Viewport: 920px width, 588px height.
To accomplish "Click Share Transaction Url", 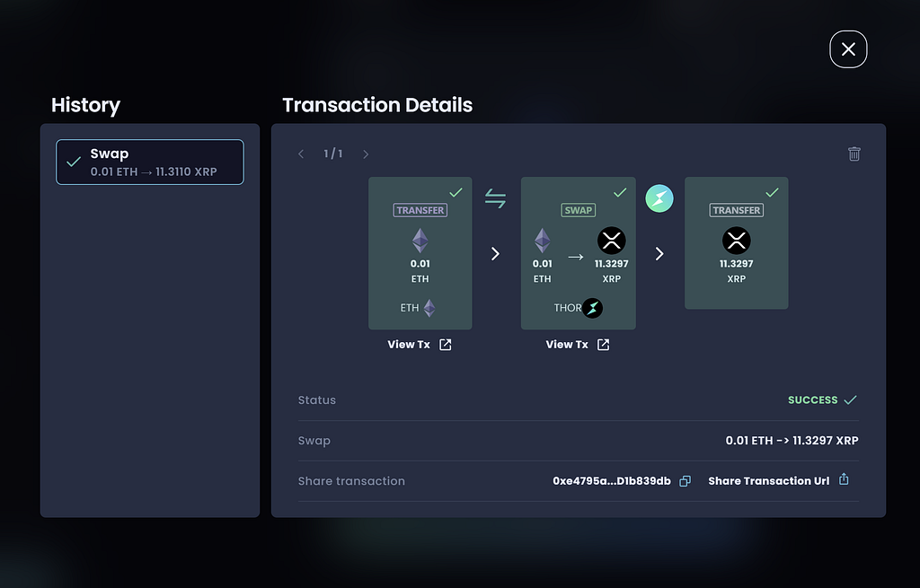I will (769, 481).
